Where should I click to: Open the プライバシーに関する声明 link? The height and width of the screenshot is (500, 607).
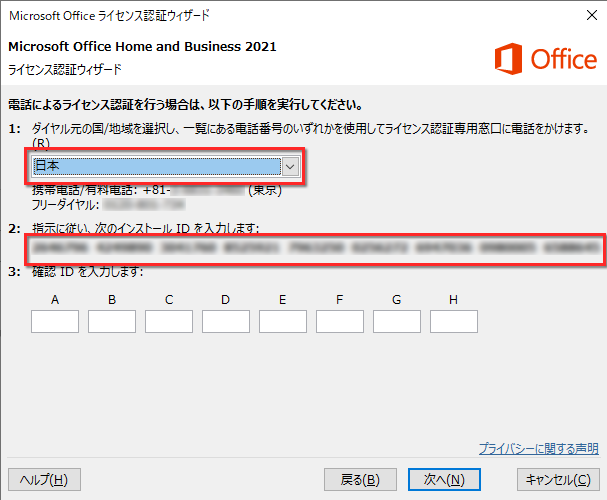click(x=538, y=448)
